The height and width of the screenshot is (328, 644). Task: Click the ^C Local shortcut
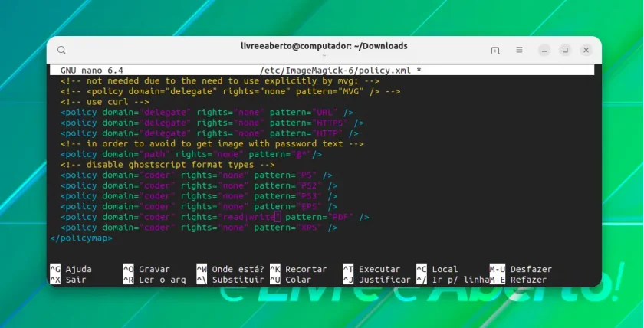[x=437, y=269]
